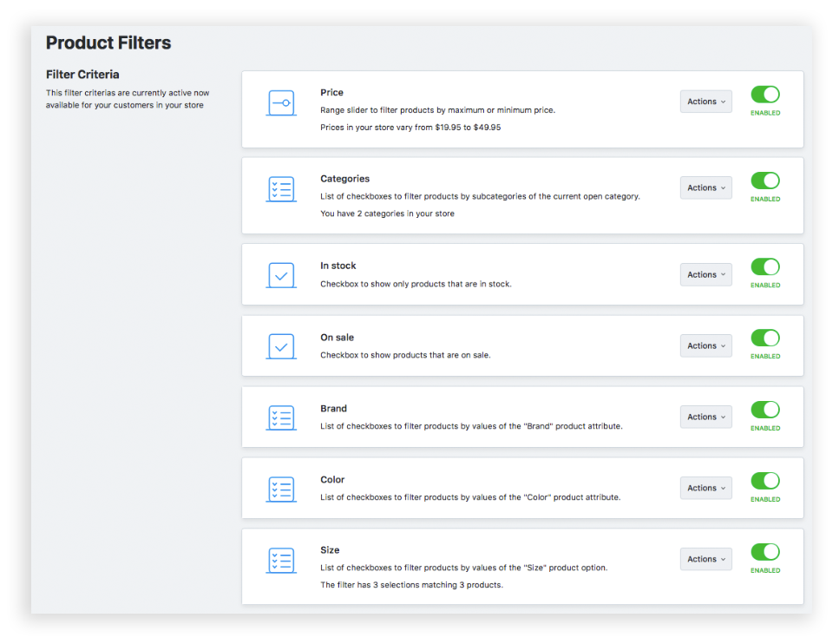The height and width of the screenshot is (644, 839).
Task: Click the Categories subcategories description text
Action: 480,196
